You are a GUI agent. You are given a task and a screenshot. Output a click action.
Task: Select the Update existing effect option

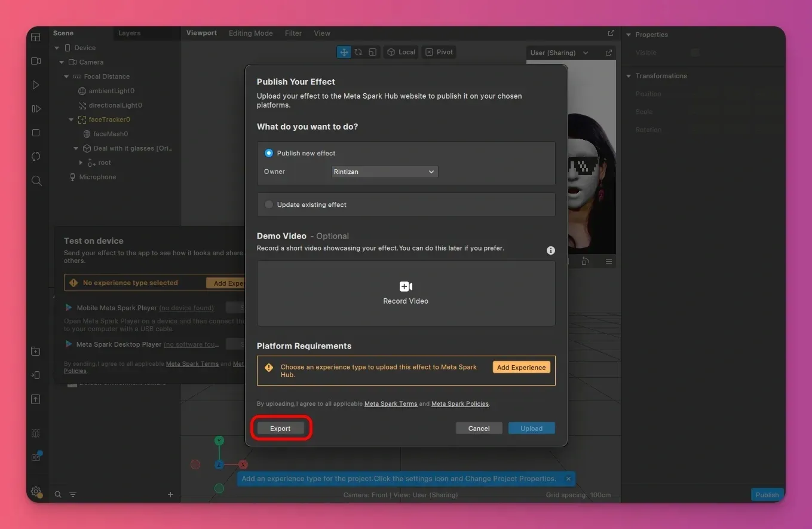[x=269, y=204]
